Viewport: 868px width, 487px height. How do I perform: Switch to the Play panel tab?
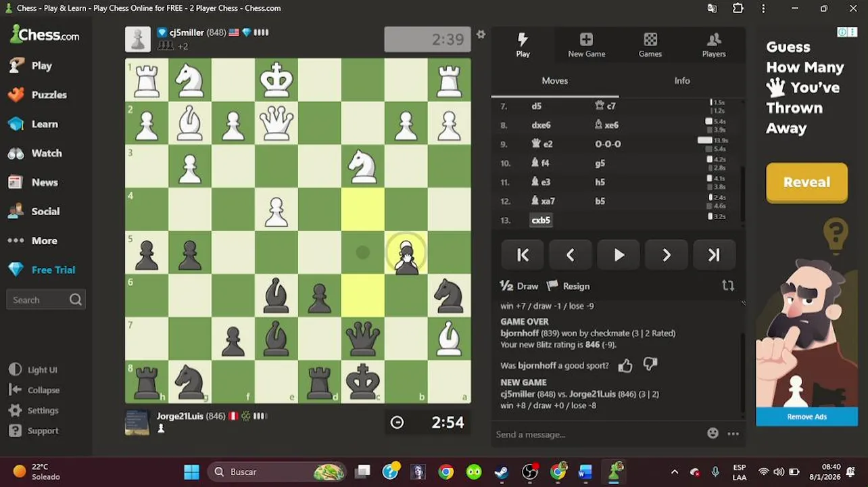(523, 45)
